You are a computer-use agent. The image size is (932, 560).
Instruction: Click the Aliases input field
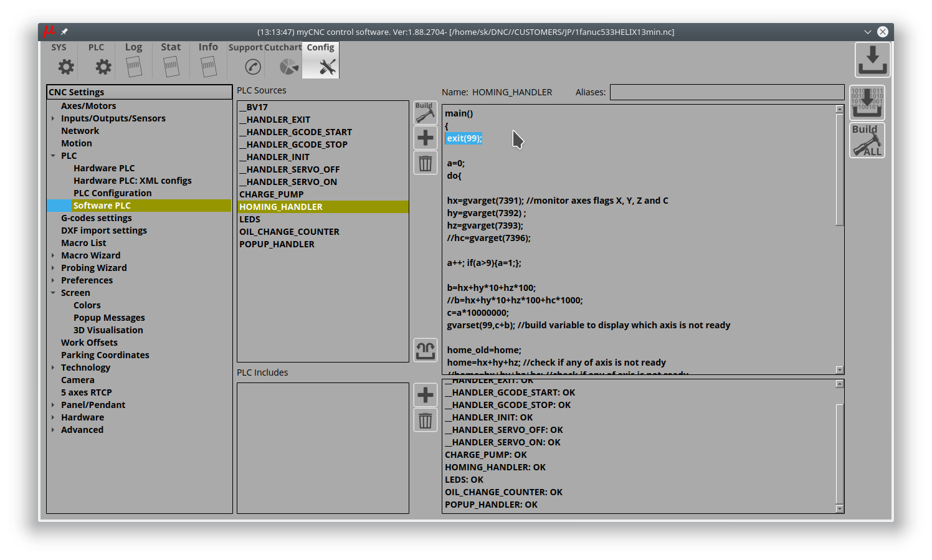pyautogui.click(x=726, y=92)
